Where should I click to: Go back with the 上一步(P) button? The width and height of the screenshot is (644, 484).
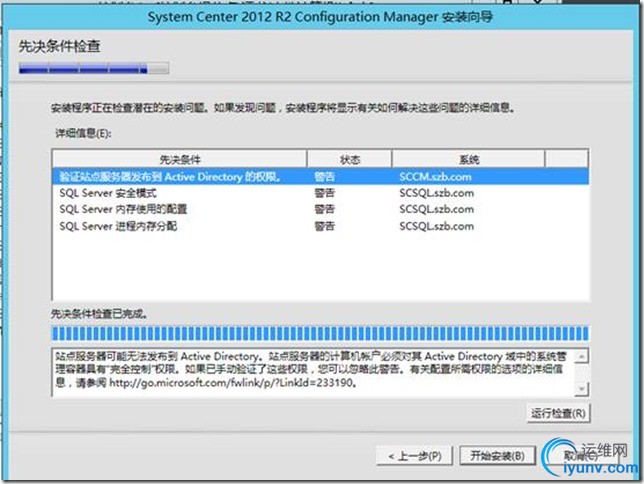pyautogui.click(x=414, y=456)
